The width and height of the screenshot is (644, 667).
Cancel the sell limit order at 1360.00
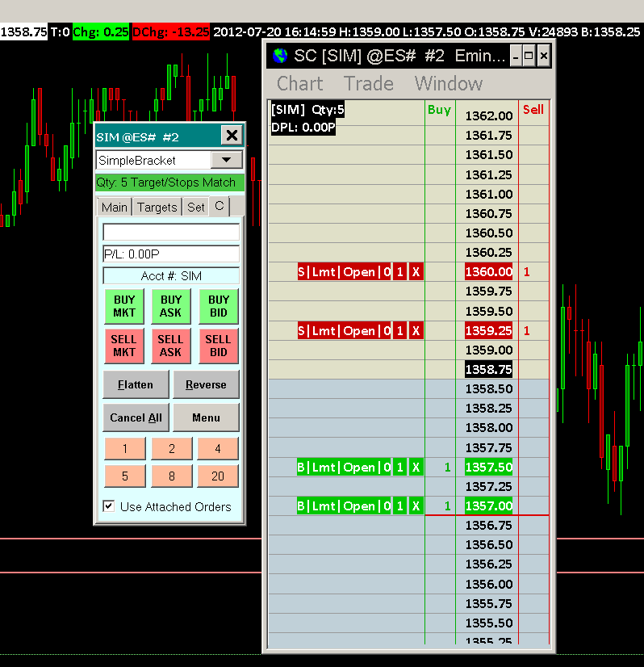(416, 272)
